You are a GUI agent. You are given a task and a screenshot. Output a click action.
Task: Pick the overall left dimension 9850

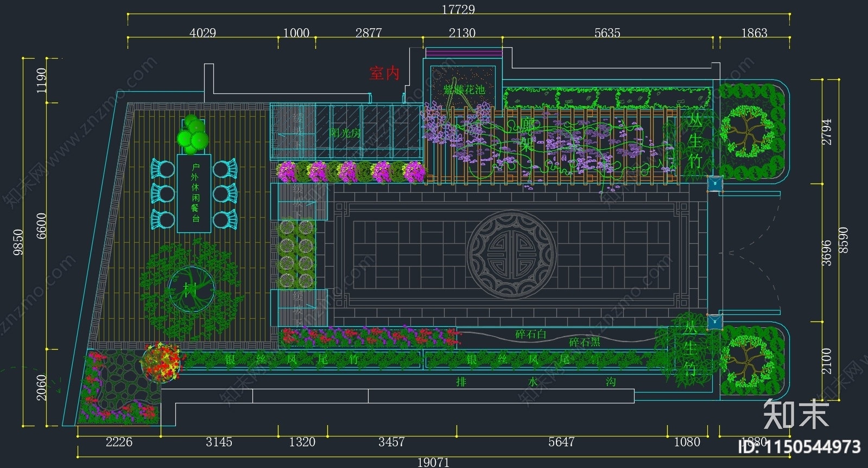[x=18, y=242]
